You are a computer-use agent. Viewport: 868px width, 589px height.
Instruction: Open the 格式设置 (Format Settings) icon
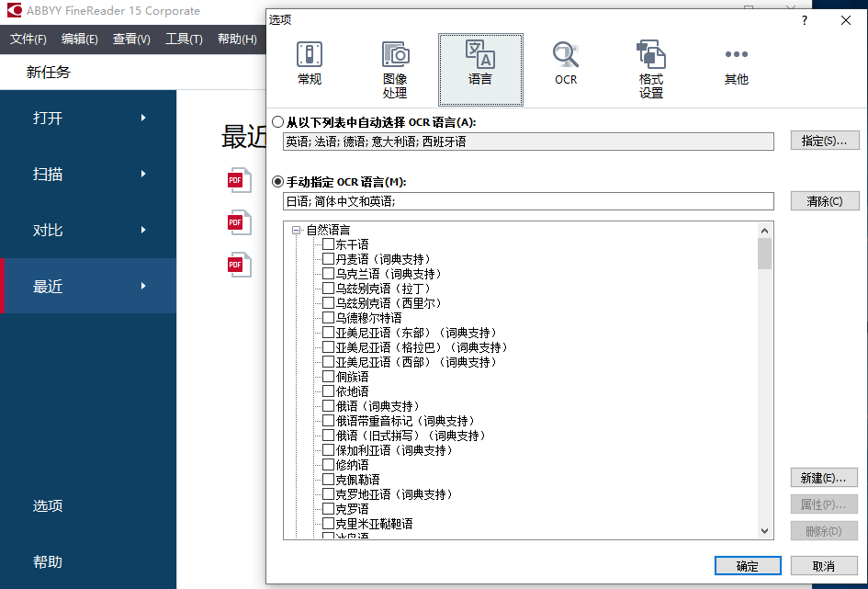(650, 64)
